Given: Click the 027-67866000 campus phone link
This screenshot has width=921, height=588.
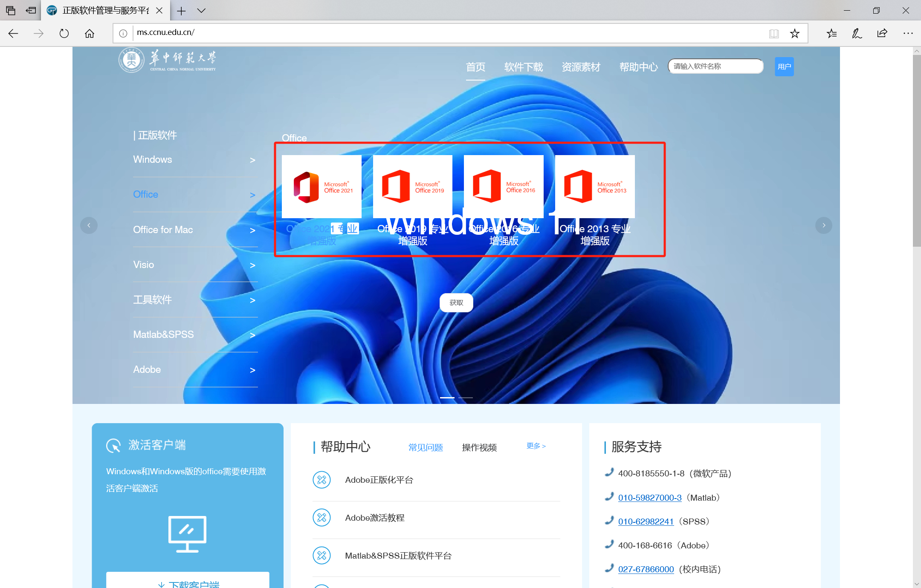Looking at the screenshot, I should [646, 569].
